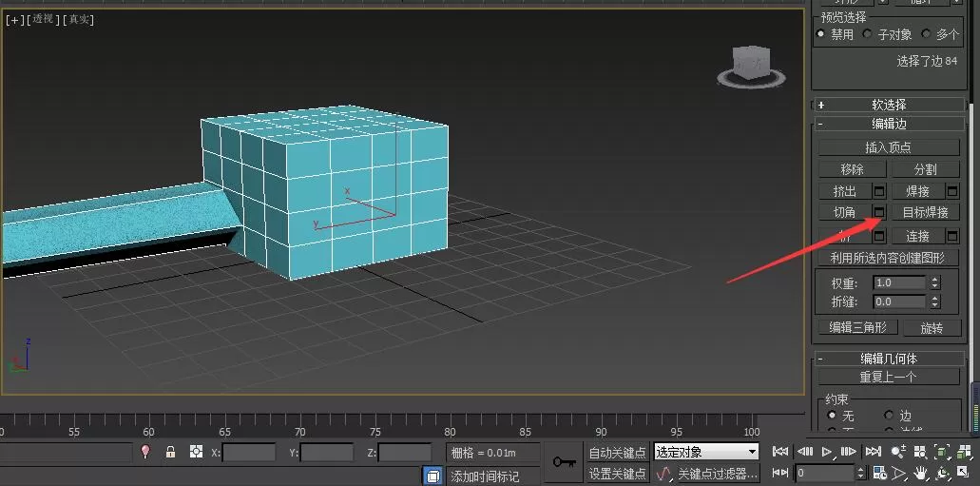Viewport: 980px width, 486px height.
Task: Click the 目标焊接 button
Action: pos(926,212)
